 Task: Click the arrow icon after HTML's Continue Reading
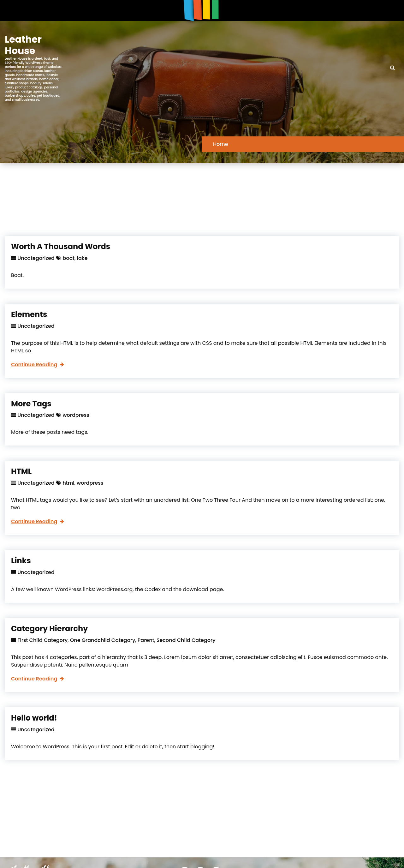pyautogui.click(x=62, y=522)
